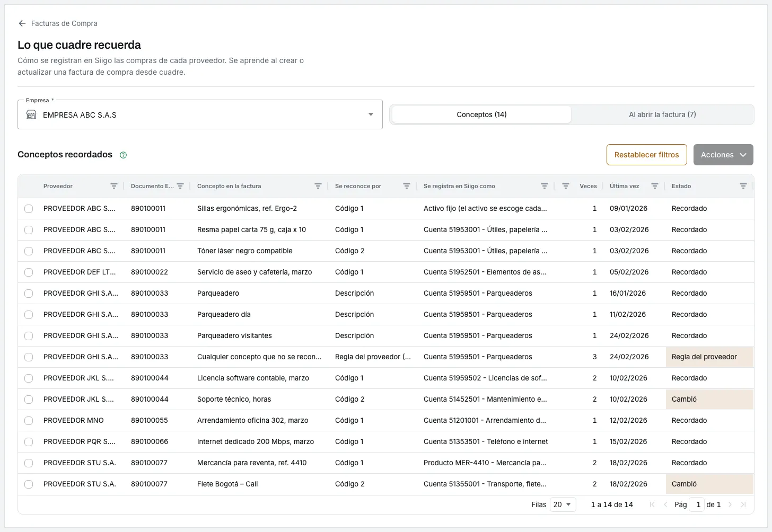Go to the next page arrow
The image size is (772, 532).
(x=730, y=504)
